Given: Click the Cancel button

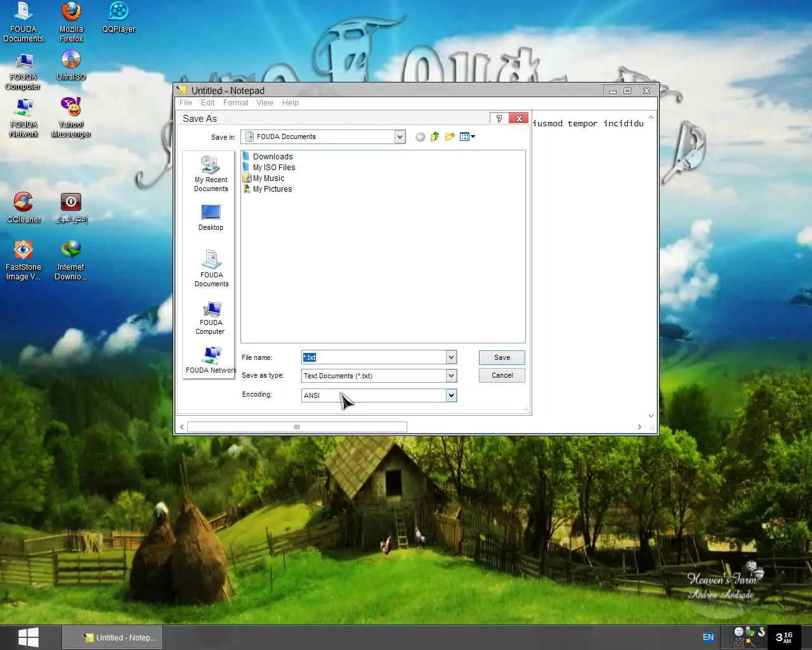Looking at the screenshot, I should [x=502, y=375].
